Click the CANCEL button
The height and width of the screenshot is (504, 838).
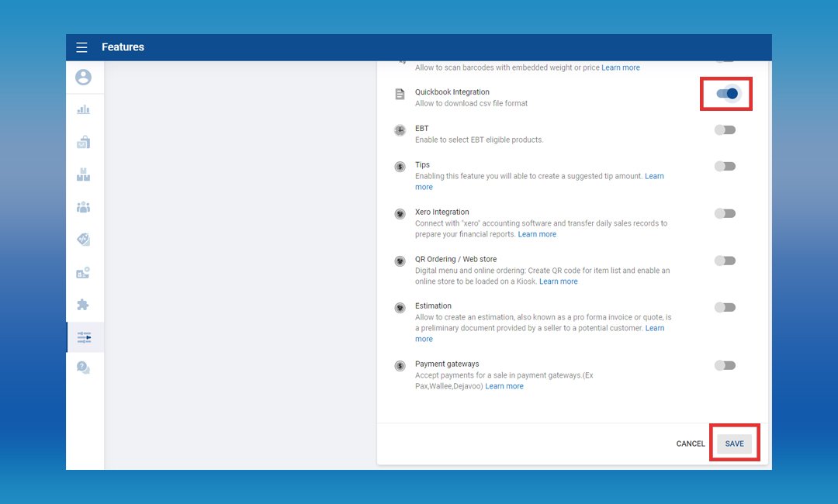coord(691,444)
